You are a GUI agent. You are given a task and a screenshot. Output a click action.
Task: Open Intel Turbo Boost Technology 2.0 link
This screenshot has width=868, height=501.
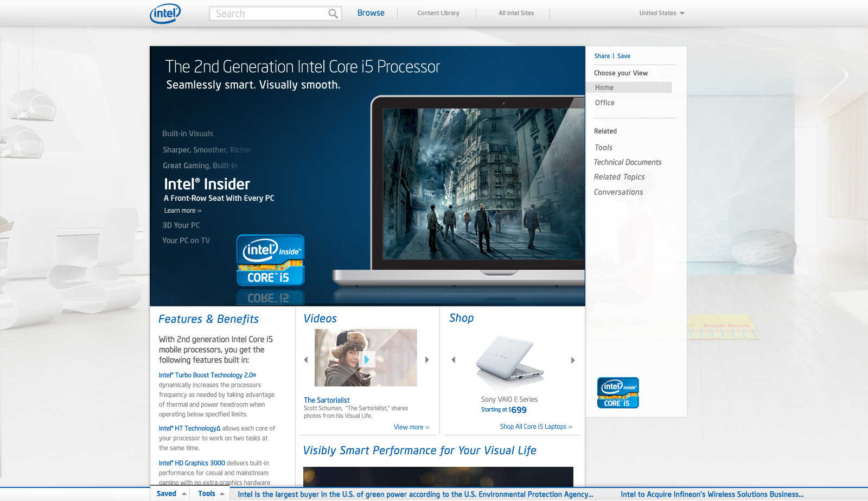point(207,375)
